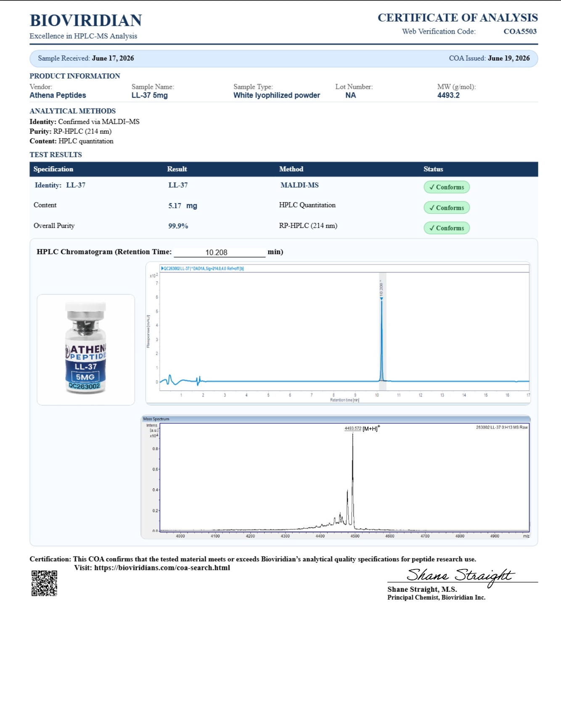This screenshot has height=728, width=561.
Task: Click the content result 5.17 mg
Action: [183, 206]
